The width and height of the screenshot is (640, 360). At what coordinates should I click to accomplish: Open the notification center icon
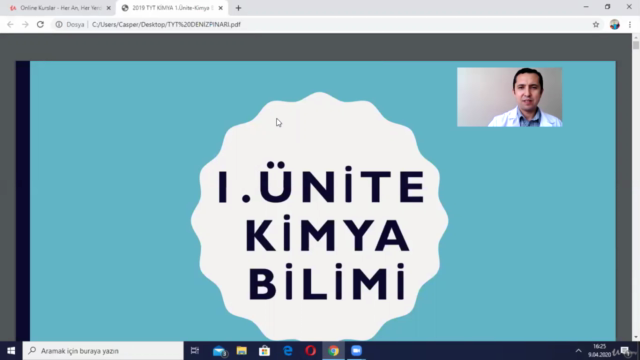click(x=625, y=351)
